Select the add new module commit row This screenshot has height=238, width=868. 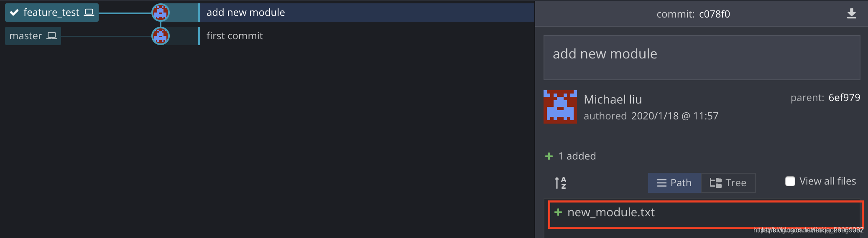tap(366, 13)
